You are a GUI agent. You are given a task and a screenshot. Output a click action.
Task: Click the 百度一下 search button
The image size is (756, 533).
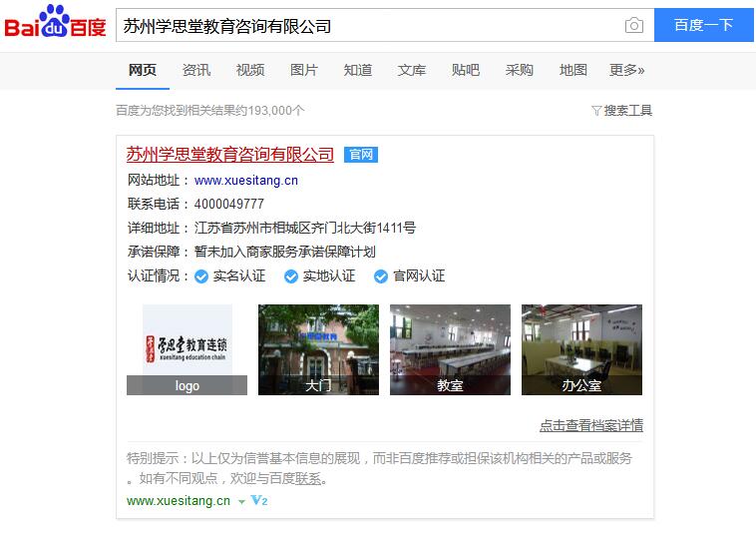point(704,25)
